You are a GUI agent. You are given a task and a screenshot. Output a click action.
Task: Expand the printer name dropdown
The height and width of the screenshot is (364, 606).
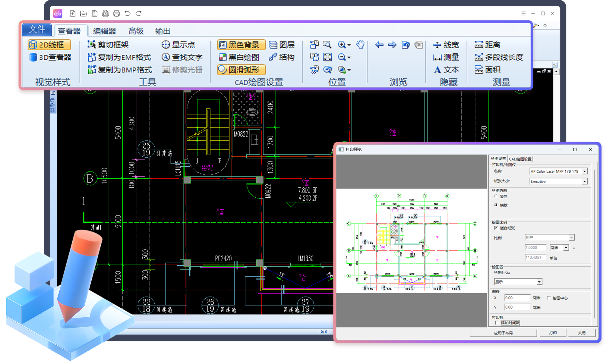pyautogui.click(x=584, y=171)
